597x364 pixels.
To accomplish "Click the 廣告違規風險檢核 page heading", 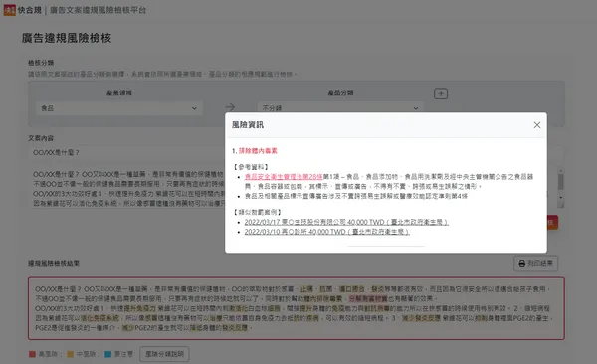I will pos(67,38).
